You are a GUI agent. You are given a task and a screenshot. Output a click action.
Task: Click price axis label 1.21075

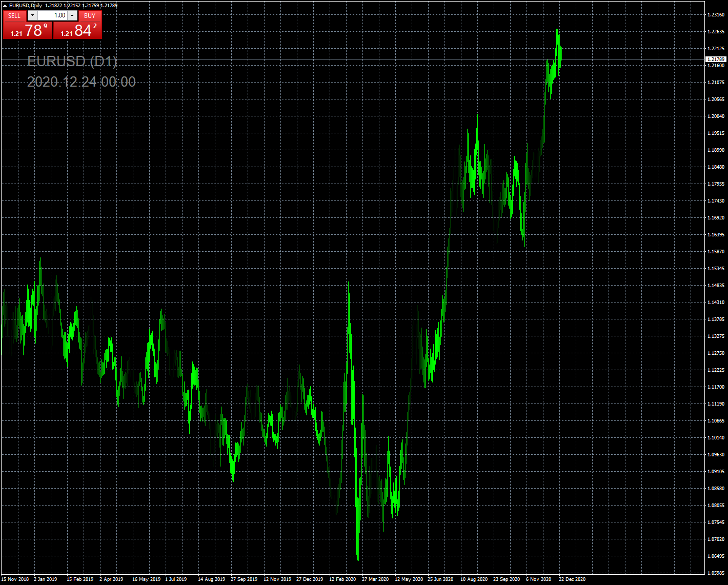(x=716, y=83)
